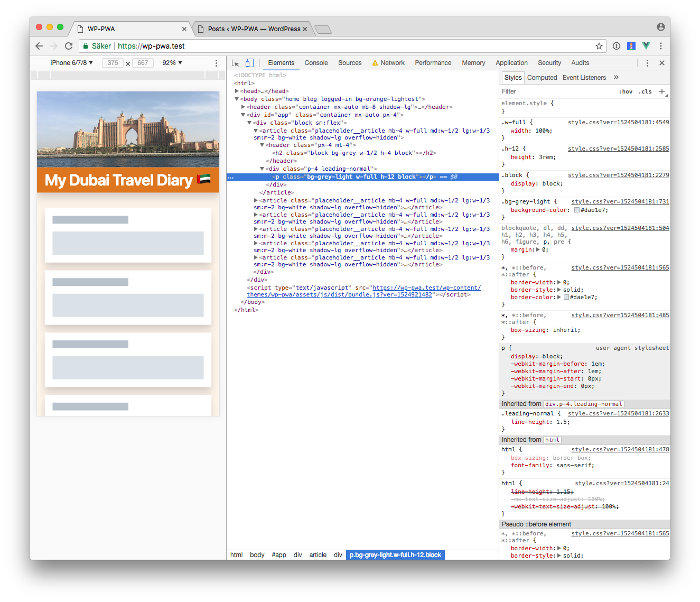The width and height of the screenshot is (700, 602).
Task: Go back to the previous page
Action: (x=39, y=46)
